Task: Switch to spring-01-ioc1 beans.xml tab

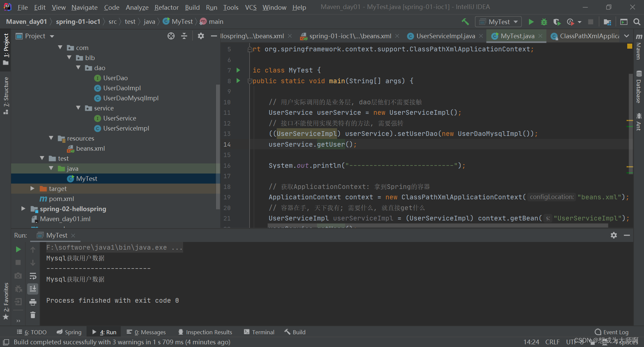Action: (350, 36)
